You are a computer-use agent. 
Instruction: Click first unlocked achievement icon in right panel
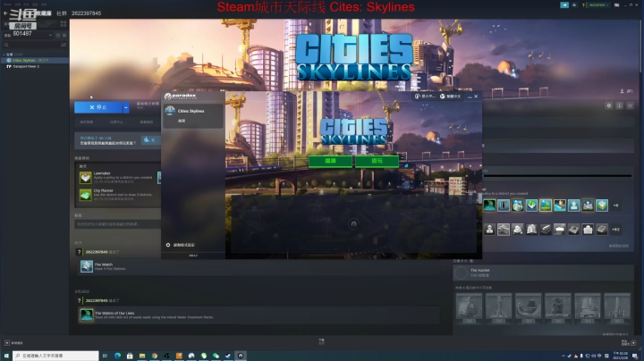click(x=489, y=206)
